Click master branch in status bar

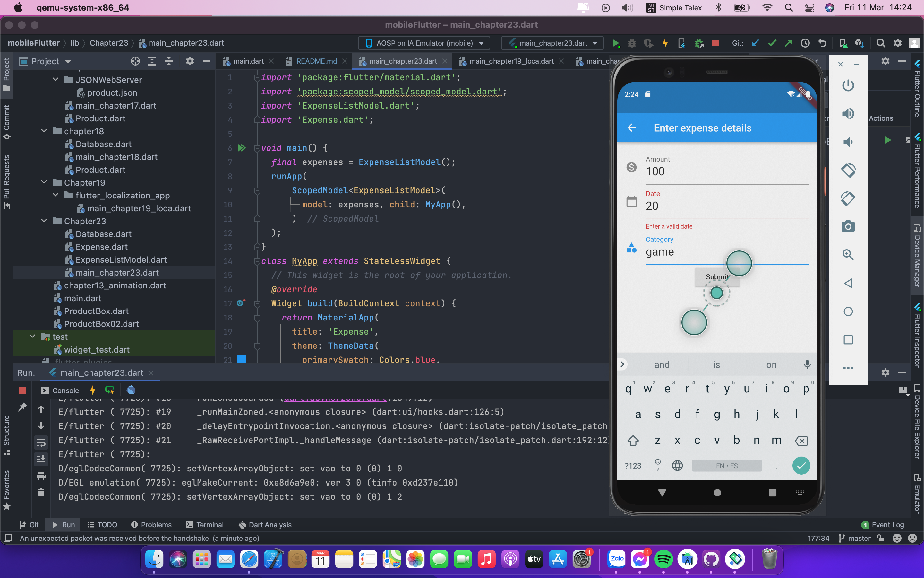pyautogui.click(x=855, y=538)
